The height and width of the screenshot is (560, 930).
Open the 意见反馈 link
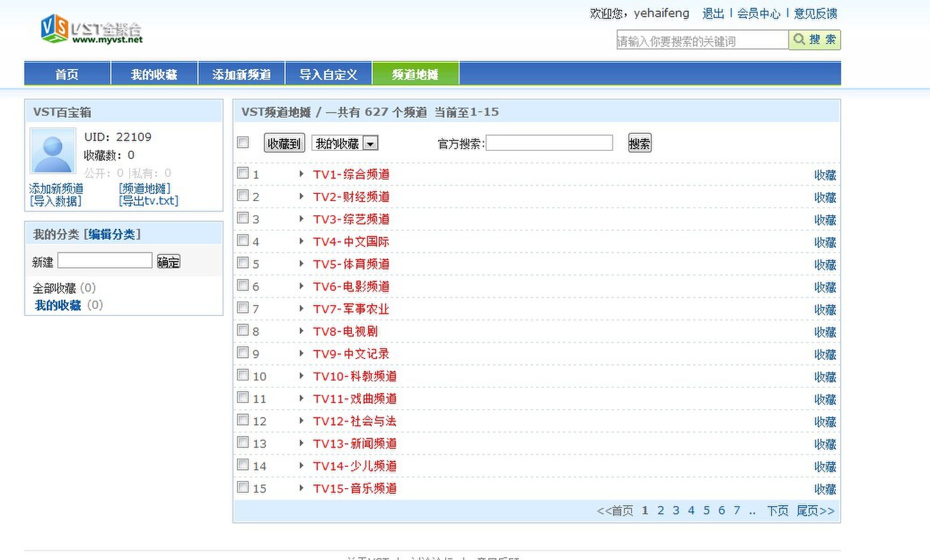[x=815, y=13]
